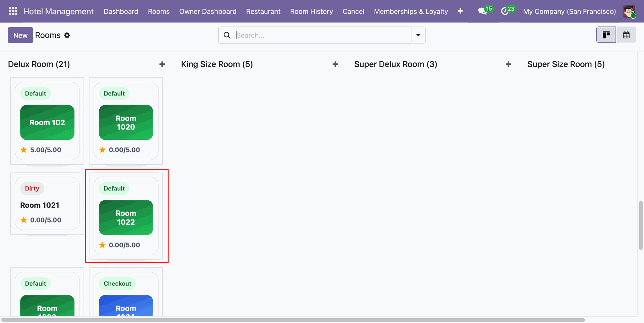Switch to Kanban view
This screenshot has width=644, height=323.
click(x=606, y=35)
